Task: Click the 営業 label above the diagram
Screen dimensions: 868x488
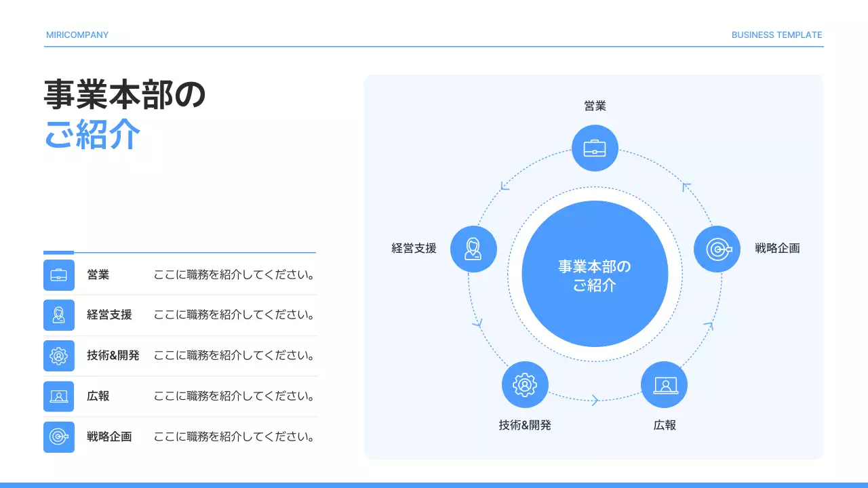Action: coord(595,106)
